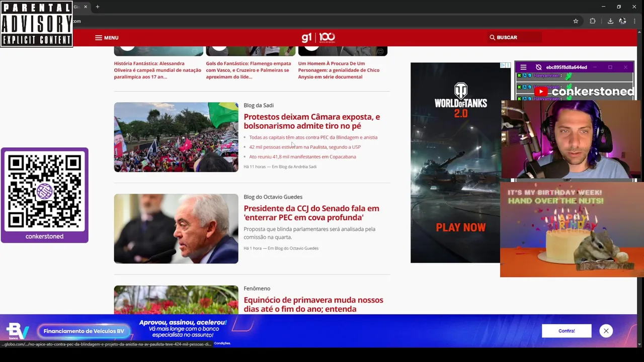This screenshot has height=362, width=644.
Task: Bookmark this page with star icon
Action: tap(576, 21)
